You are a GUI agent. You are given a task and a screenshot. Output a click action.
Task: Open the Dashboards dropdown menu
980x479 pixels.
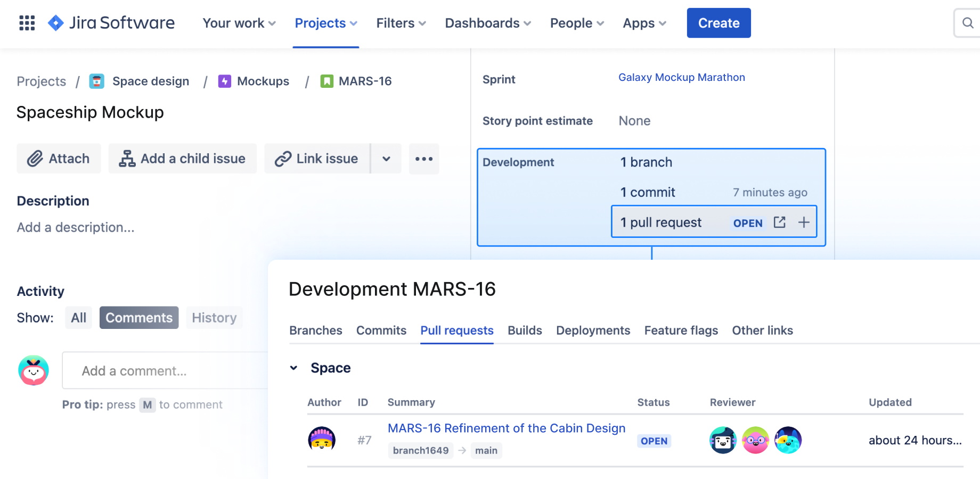(488, 23)
